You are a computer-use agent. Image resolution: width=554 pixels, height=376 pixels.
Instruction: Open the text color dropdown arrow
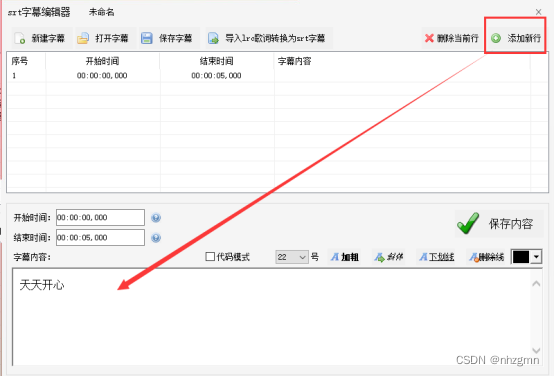point(536,257)
